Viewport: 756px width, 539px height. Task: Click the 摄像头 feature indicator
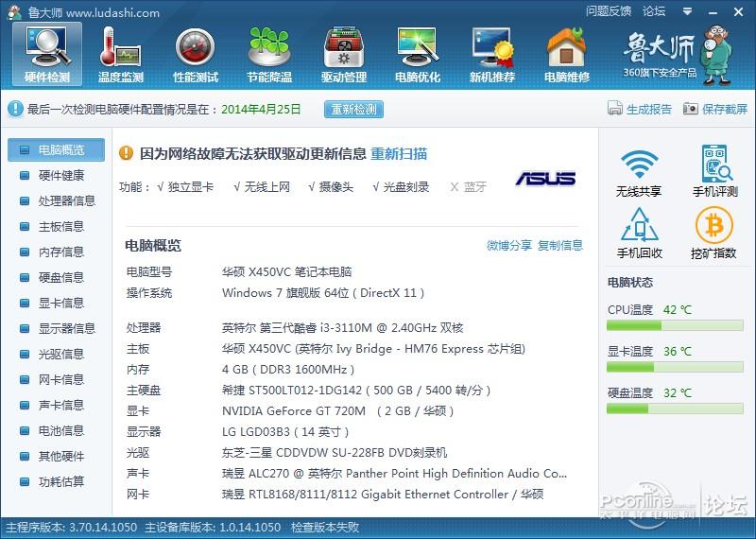[330, 186]
